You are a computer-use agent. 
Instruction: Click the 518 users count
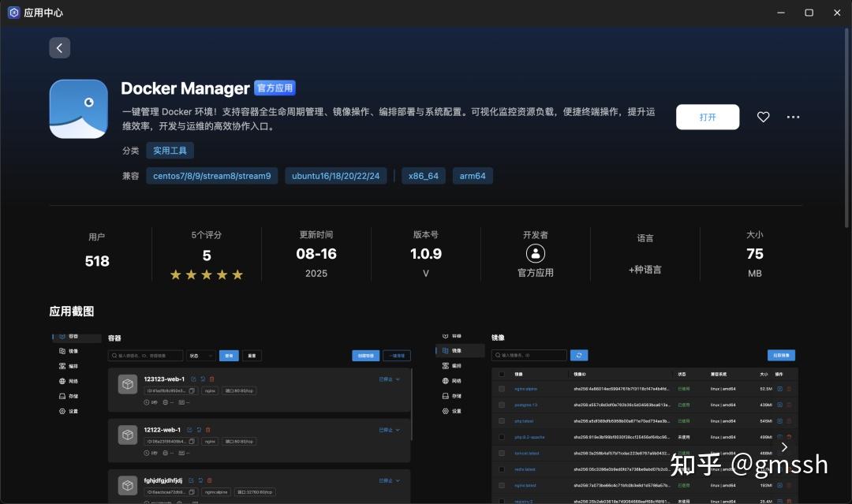tap(97, 261)
